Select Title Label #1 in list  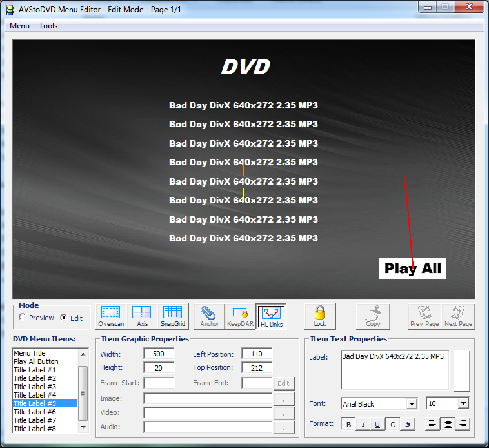[45, 370]
